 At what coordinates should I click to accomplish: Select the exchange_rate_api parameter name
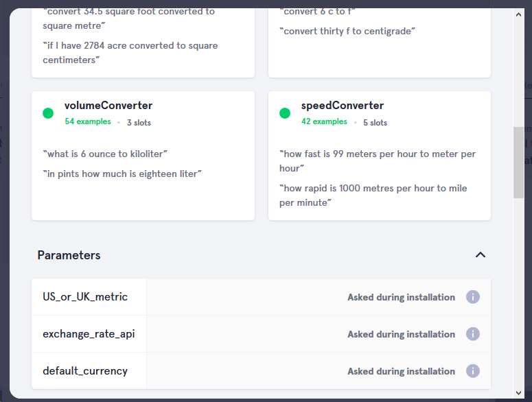89,334
